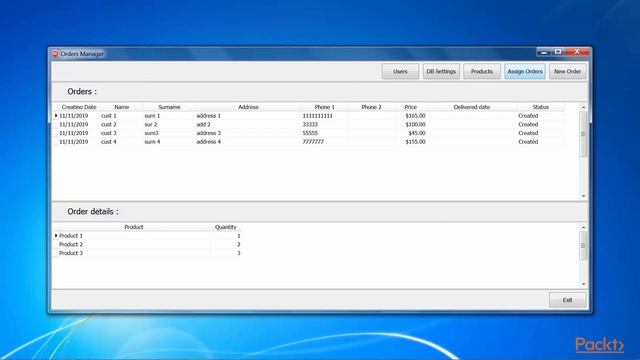The image size is (640, 360).
Task: Close the Orders Manager window
Action: coord(577,52)
